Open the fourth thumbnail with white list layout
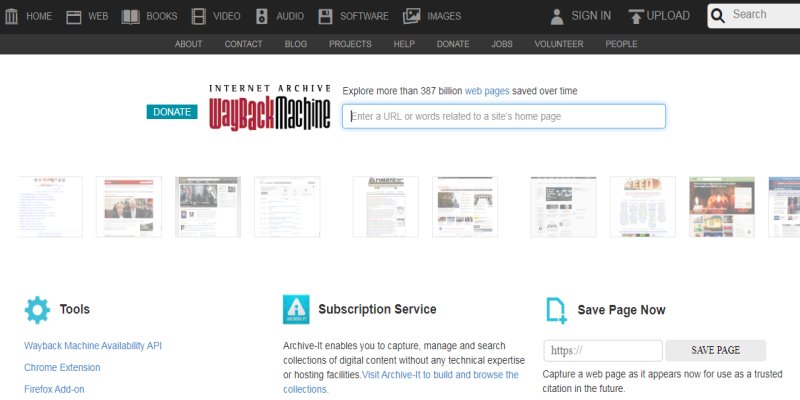Image resolution: width=800 pixels, height=400 pixels. 287,207
